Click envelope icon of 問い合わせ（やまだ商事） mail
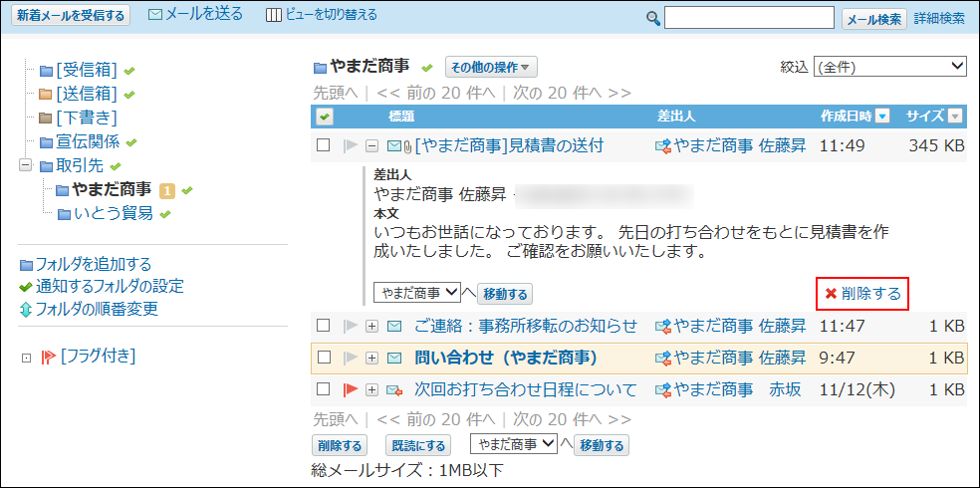The image size is (980, 488). [394, 358]
